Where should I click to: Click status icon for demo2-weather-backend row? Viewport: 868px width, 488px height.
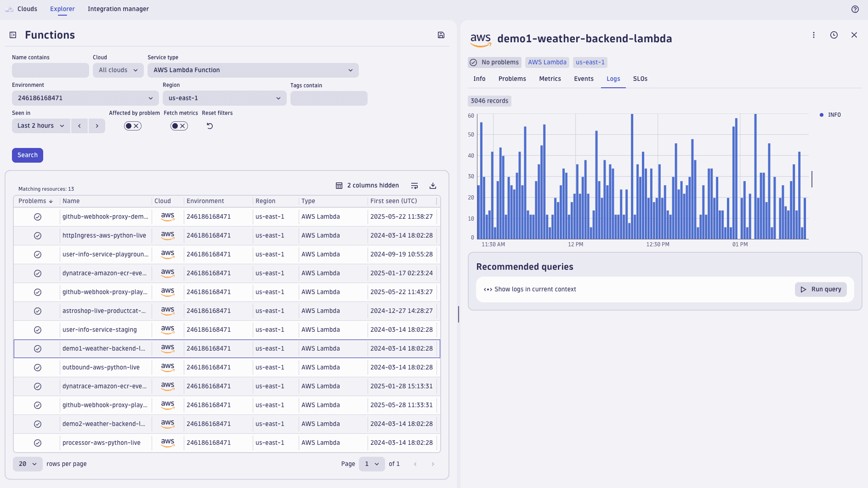pos(38,424)
